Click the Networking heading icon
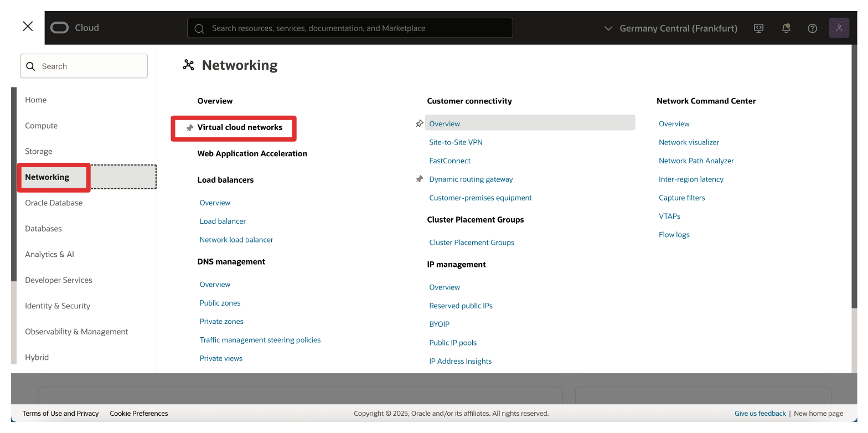Image resolution: width=868 pixels, height=433 pixels. pyautogui.click(x=189, y=65)
